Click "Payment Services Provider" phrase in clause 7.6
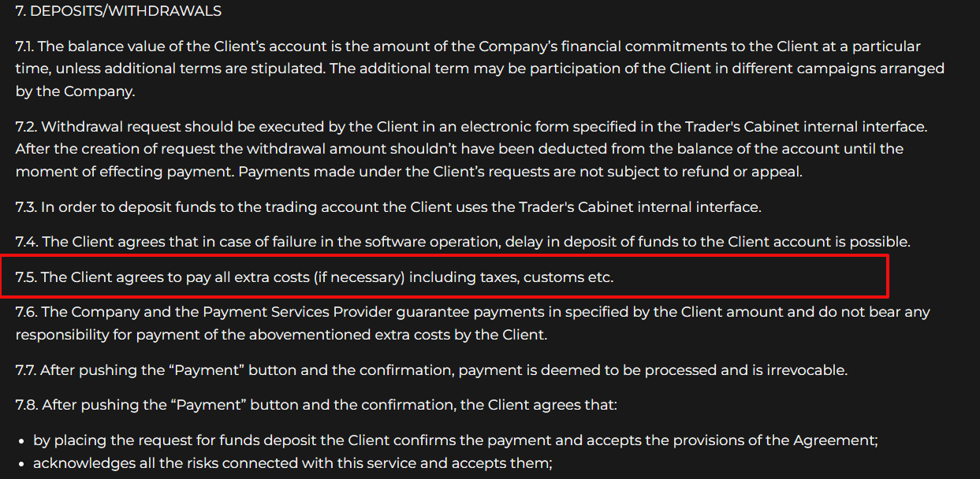980x479 pixels. tap(285, 312)
